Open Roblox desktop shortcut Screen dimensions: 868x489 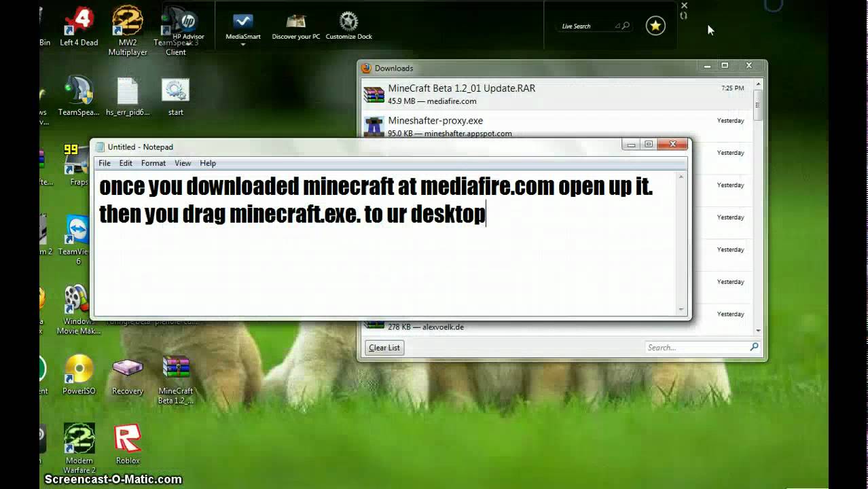click(x=128, y=444)
